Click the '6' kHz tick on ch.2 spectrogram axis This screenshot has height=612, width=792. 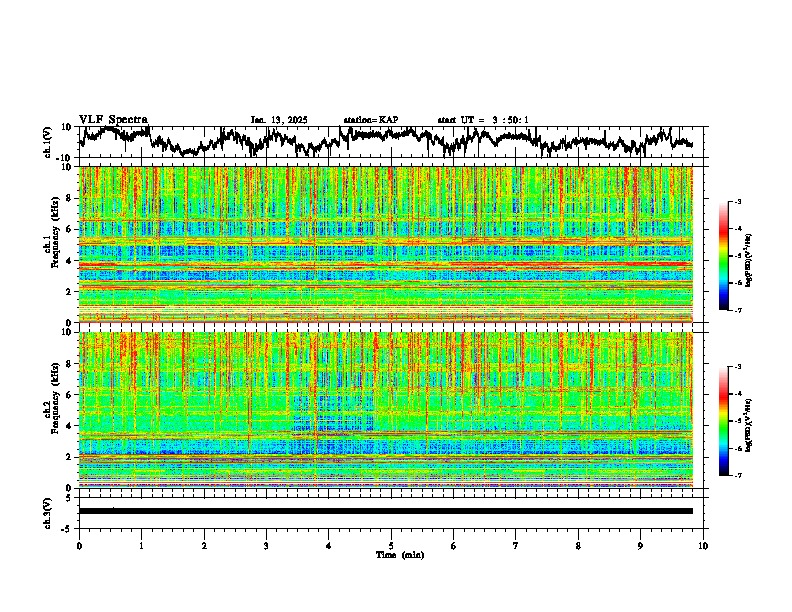point(69,394)
